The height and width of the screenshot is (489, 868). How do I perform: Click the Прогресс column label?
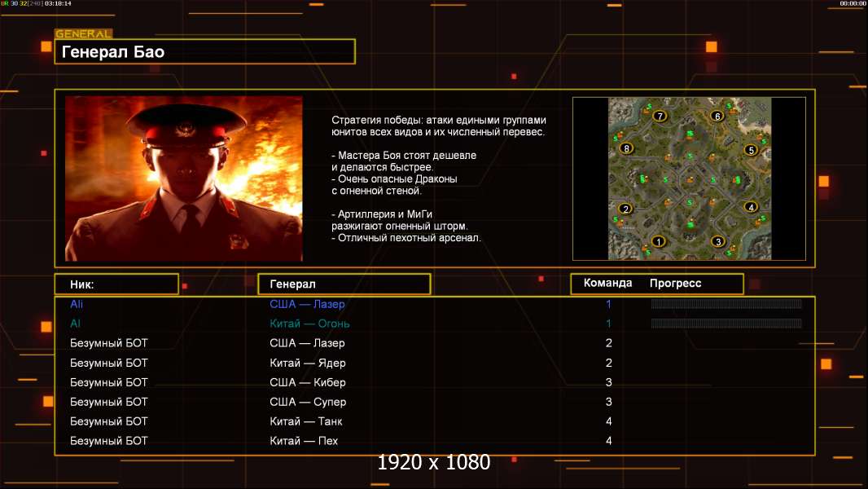click(x=675, y=283)
